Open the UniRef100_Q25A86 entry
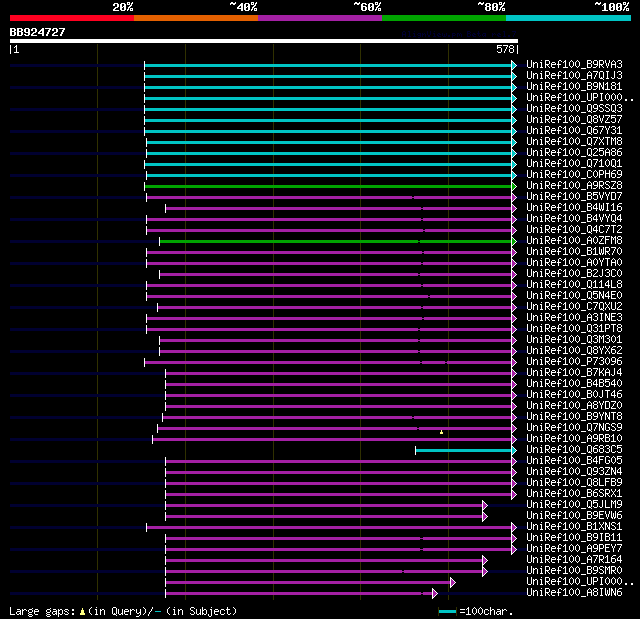The image size is (640, 619). (574, 153)
